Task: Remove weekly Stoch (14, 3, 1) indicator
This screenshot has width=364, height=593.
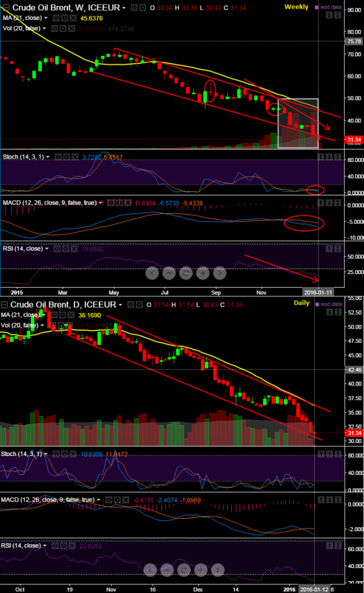Action: 75,157
